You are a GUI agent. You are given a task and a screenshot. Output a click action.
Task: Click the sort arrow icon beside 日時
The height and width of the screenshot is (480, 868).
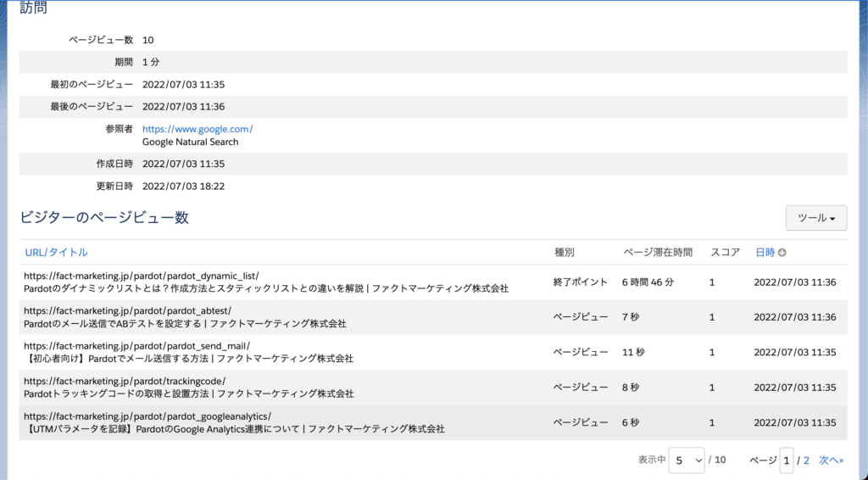point(782,253)
